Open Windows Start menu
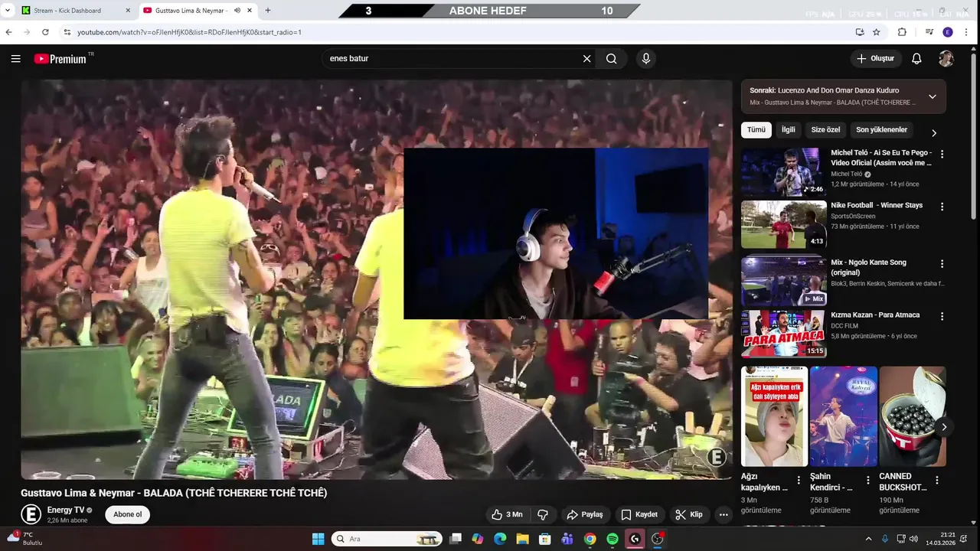Viewport: 980px width, 551px height. click(318, 539)
